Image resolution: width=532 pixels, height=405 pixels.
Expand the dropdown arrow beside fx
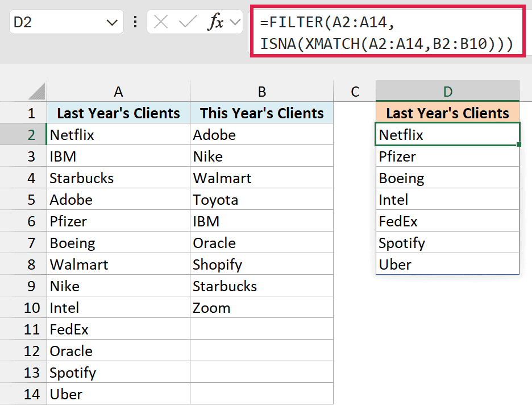tap(235, 22)
